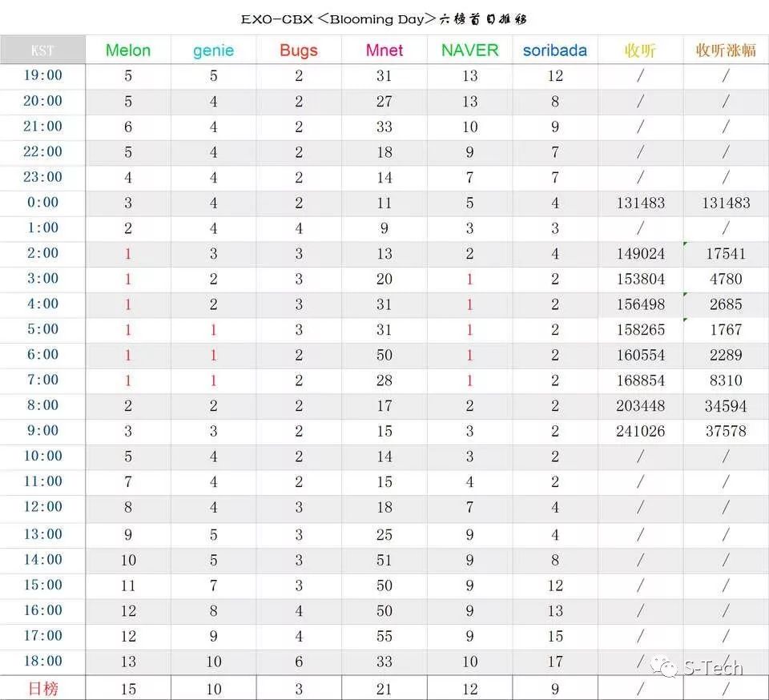The width and height of the screenshot is (769, 700).
Task: Select the 1:00 time row label
Action: (x=42, y=227)
